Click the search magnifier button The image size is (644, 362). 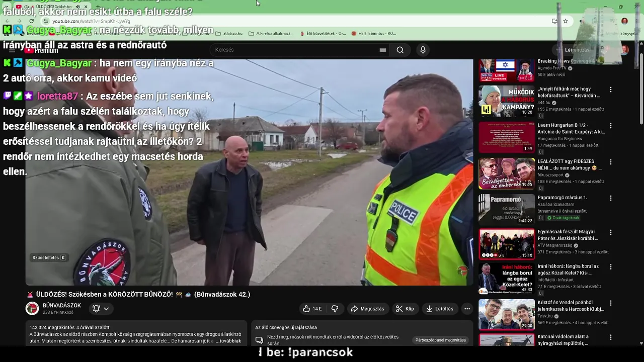(x=400, y=50)
